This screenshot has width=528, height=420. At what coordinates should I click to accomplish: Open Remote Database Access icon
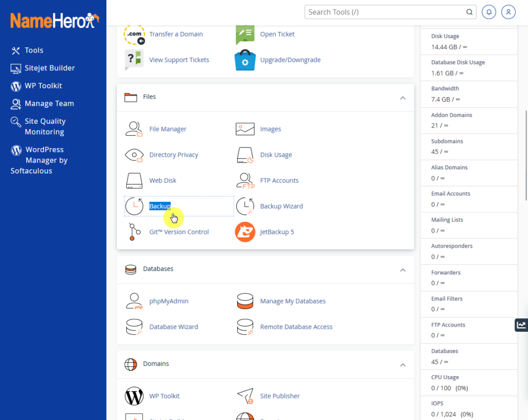(x=245, y=327)
